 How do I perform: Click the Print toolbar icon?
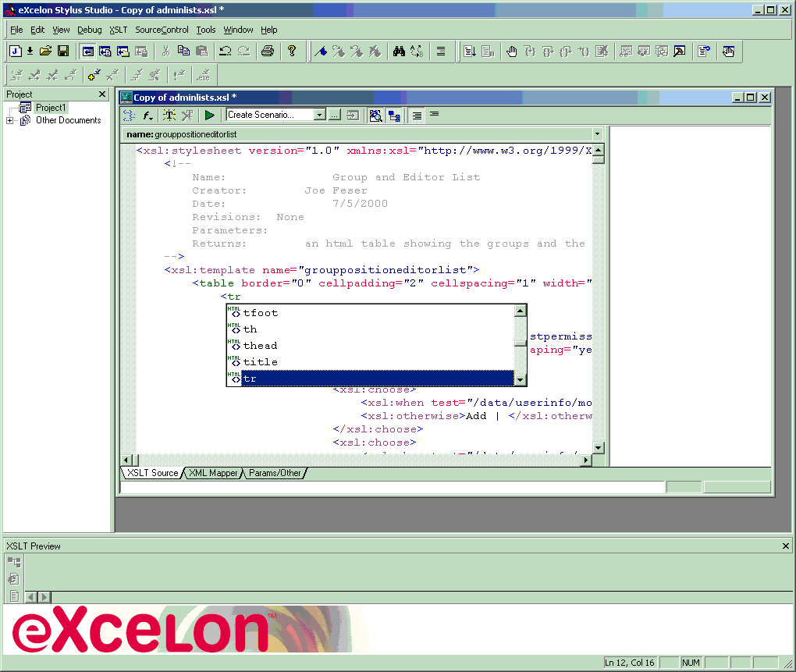(268, 52)
